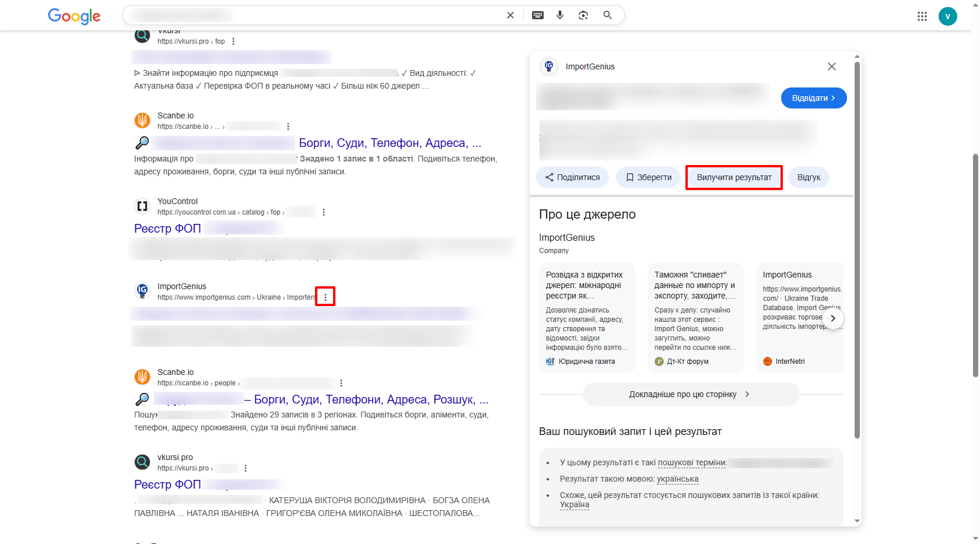This screenshot has width=980, height=544.
Task: Close the ImportGenius info panel
Action: click(832, 66)
